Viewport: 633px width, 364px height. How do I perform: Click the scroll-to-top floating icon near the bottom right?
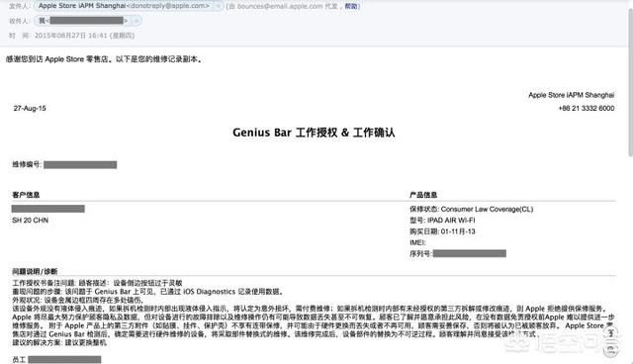click(611, 333)
